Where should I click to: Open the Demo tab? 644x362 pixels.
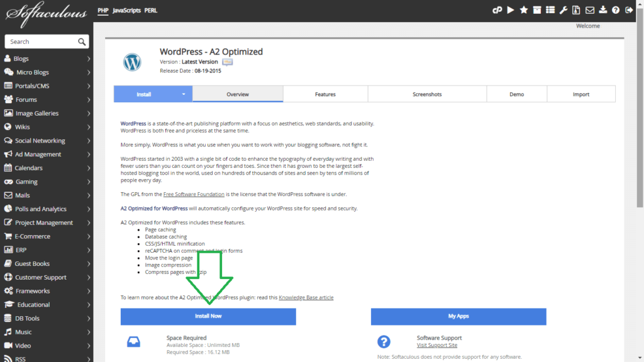[x=517, y=94]
